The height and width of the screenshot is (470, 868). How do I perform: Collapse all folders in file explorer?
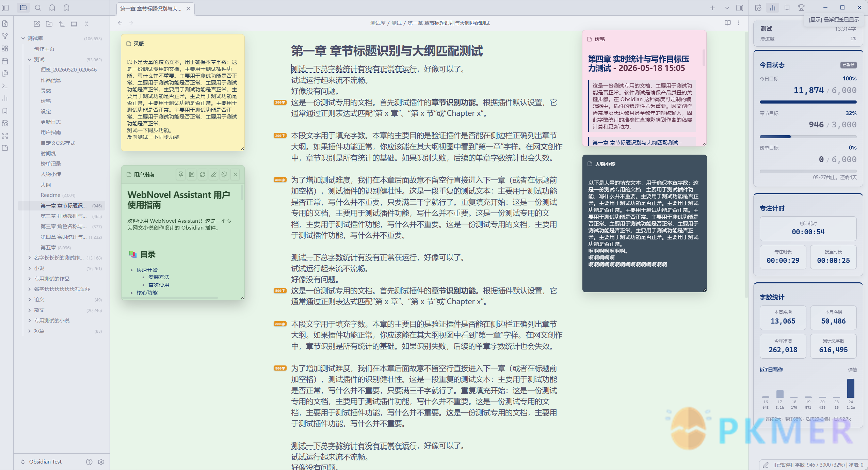pos(86,24)
